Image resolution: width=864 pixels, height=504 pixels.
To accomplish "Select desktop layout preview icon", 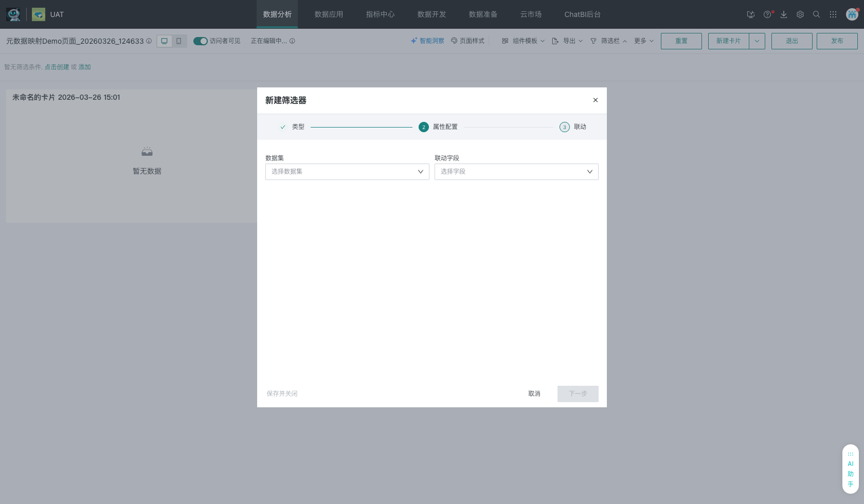I will [165, 41].
